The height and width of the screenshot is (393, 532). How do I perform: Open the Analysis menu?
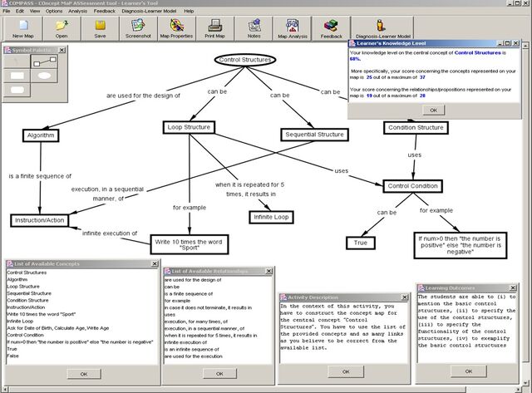tap(77, 11)
